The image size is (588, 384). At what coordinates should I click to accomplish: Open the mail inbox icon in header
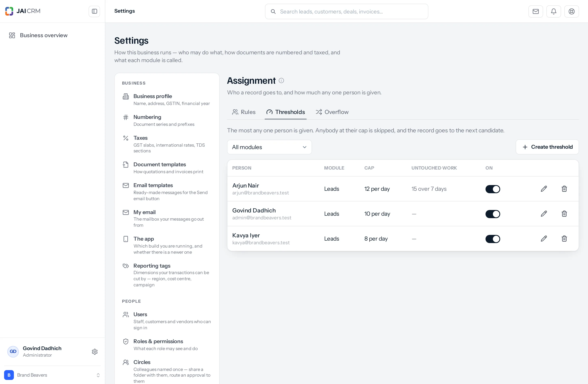point(536,11)
